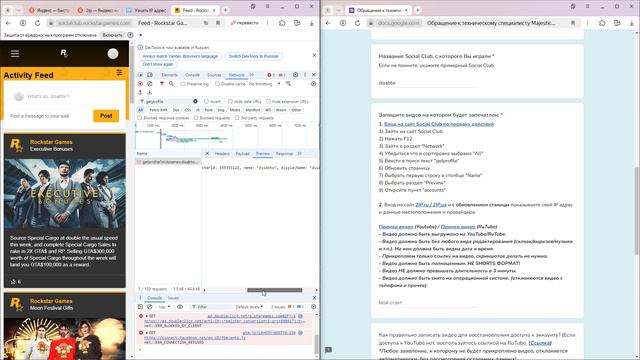
Task: Click the Post button
Action: point(106,116)
